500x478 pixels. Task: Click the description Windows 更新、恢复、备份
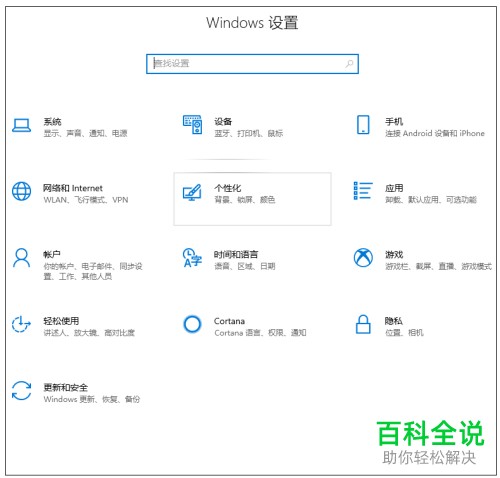click(92, 399)
